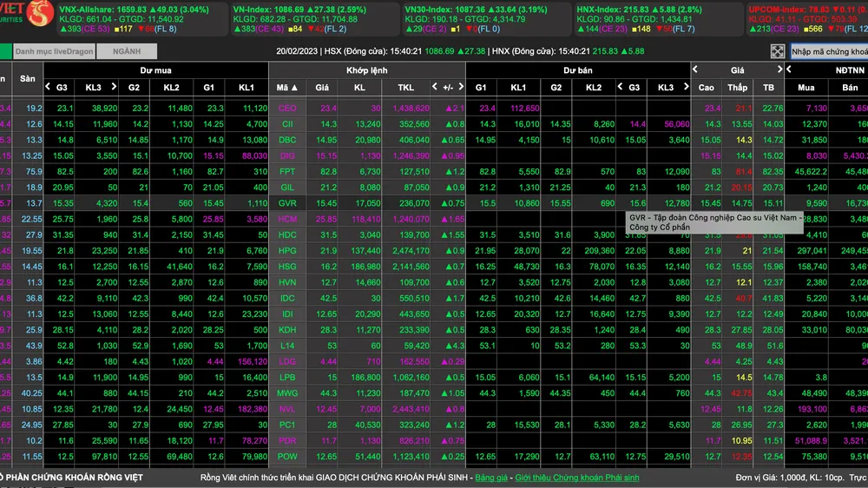Click the TB column header
The width and height of the screenshot is (868, 488).
768,88
